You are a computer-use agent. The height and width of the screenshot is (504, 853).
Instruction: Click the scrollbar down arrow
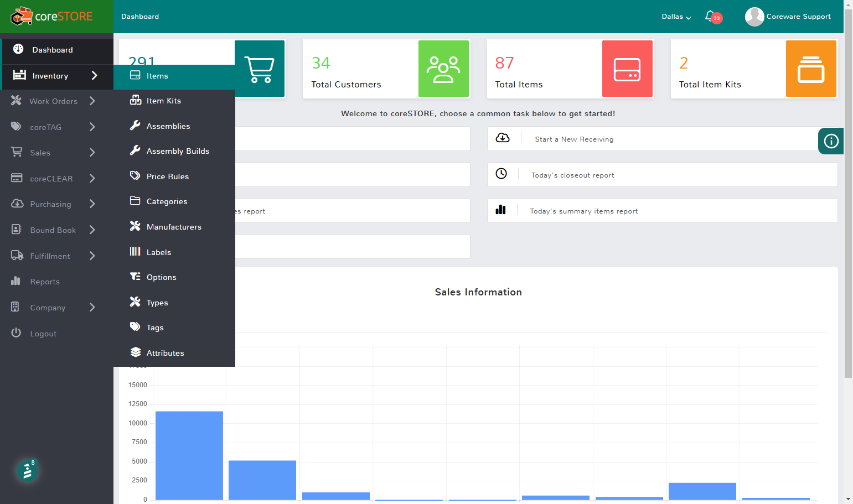click(848, 499)
